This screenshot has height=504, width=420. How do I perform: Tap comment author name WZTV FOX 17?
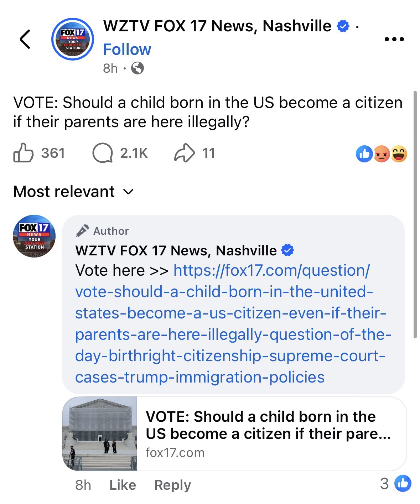point(176,250)
